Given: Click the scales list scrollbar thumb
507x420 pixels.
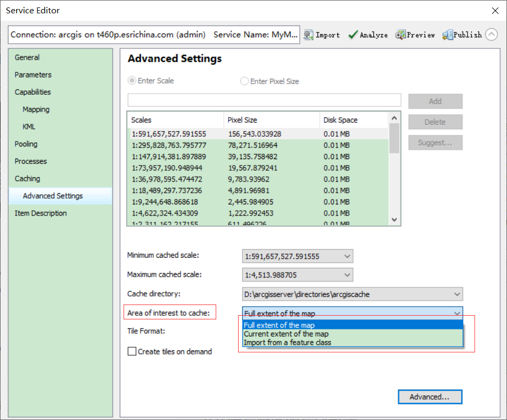Looking at the screenshot, I should click(x=394, y=138).
